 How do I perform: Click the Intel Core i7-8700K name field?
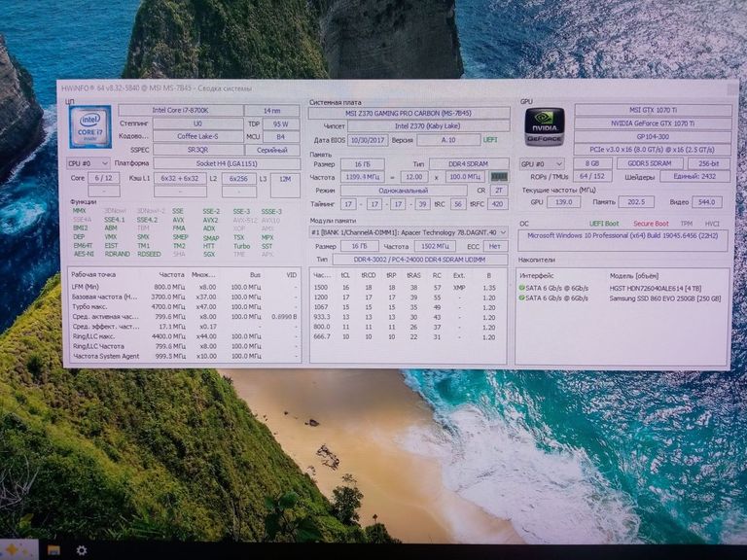click(181, 111)
